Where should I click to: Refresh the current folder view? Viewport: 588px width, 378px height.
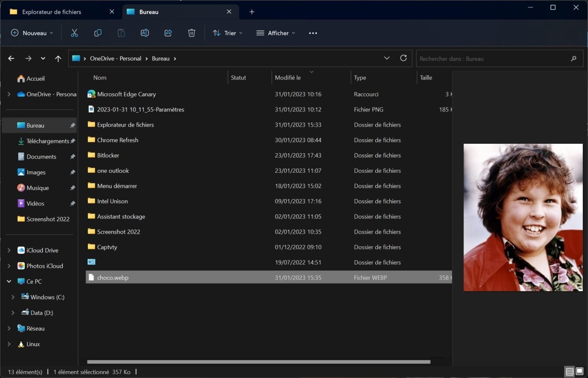pos(403,58)
